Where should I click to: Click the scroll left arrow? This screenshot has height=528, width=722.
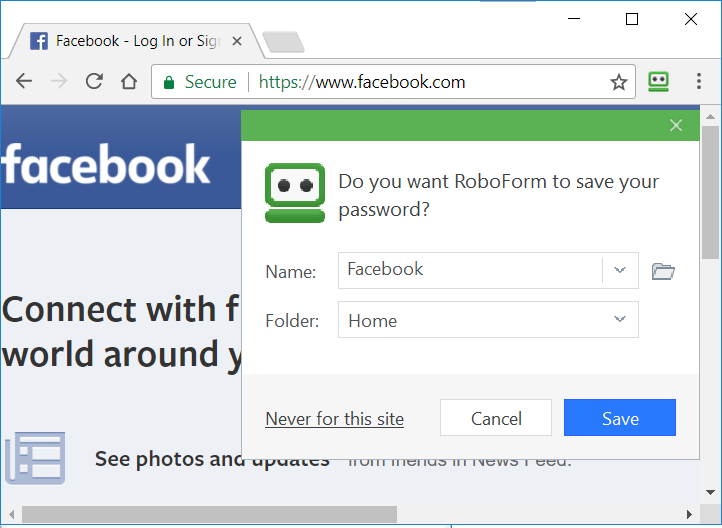[12, 514]
